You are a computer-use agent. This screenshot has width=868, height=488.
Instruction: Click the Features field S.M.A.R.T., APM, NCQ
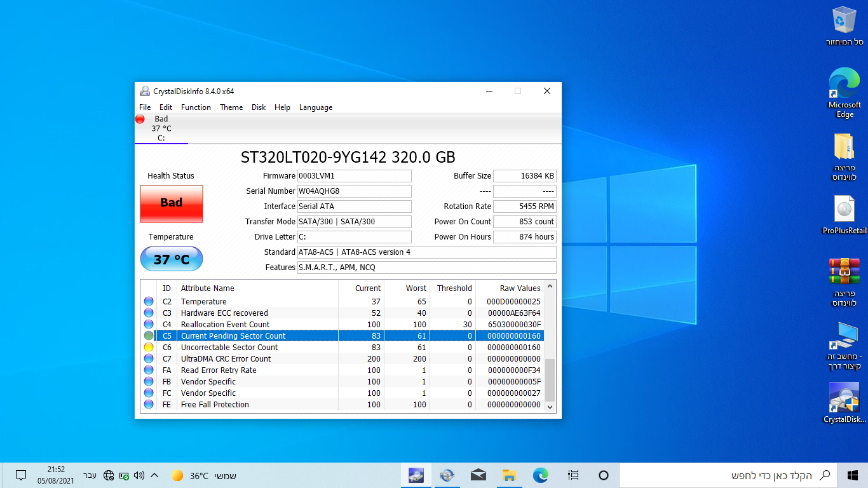pos(427,268)
